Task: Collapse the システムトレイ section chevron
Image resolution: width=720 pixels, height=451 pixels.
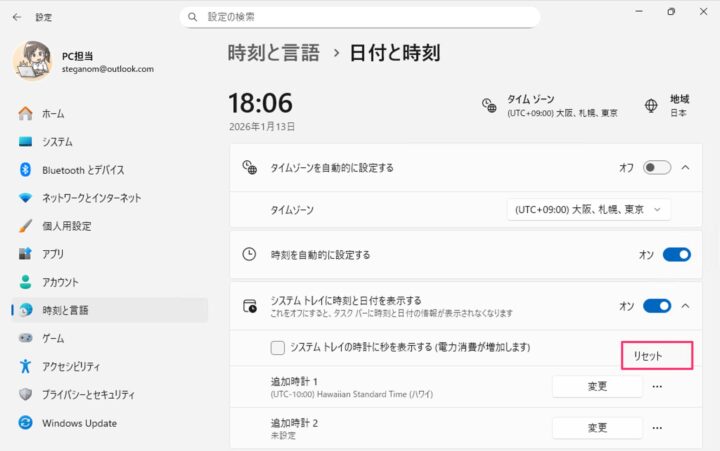Action: (685, 305)
